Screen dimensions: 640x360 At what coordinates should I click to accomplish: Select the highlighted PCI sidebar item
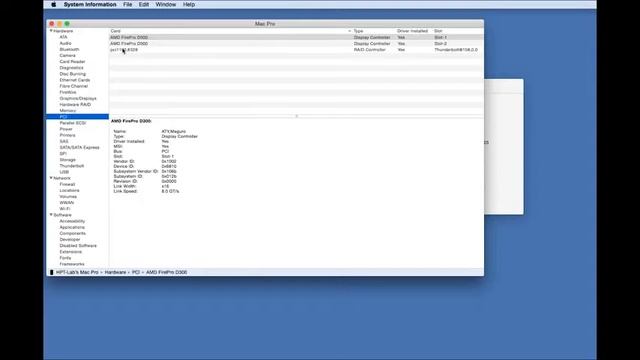(x=78, y=117)
